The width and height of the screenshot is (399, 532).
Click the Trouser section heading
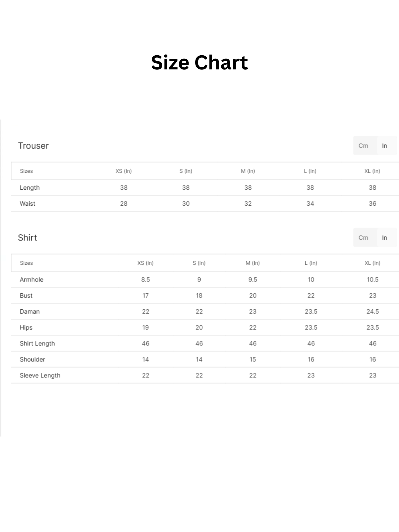[34, 146]
